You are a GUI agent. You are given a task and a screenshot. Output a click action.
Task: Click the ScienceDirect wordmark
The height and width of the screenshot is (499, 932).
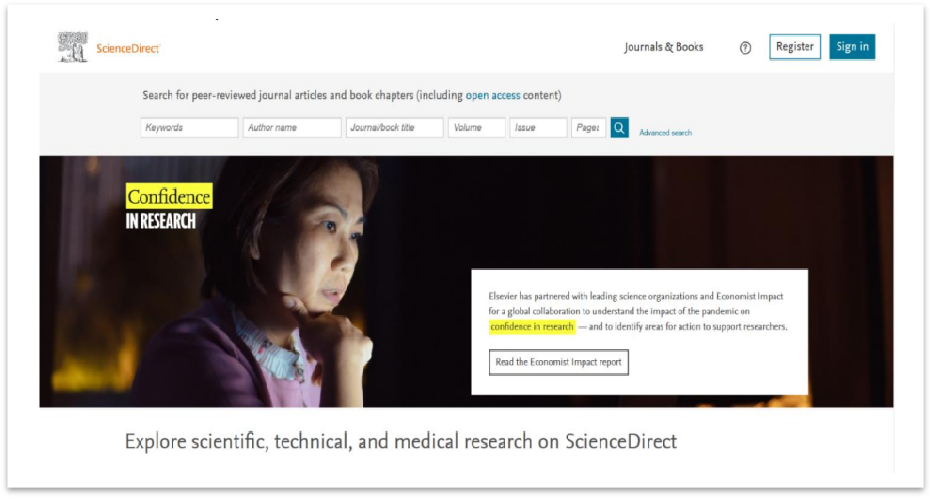(x=127, y=49)
